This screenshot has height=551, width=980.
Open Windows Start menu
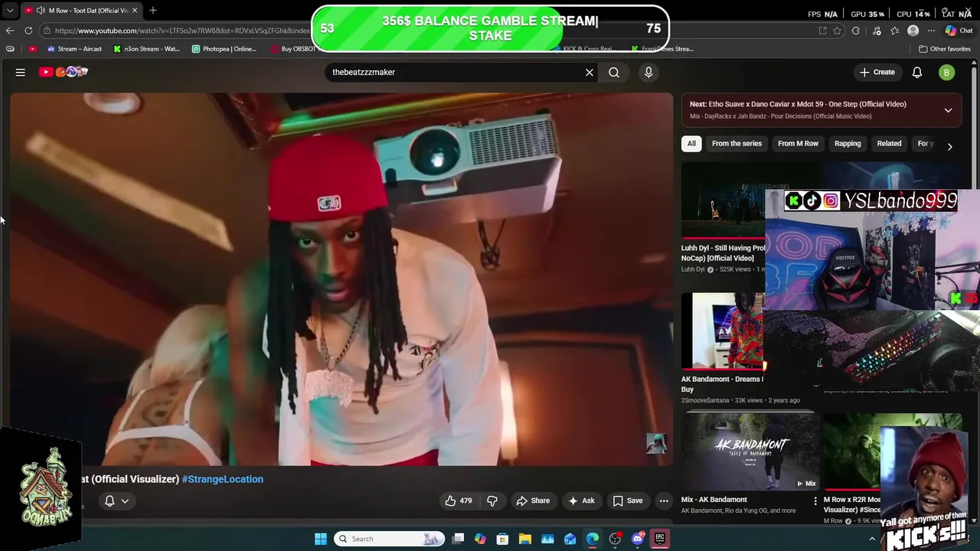(321, 539)
